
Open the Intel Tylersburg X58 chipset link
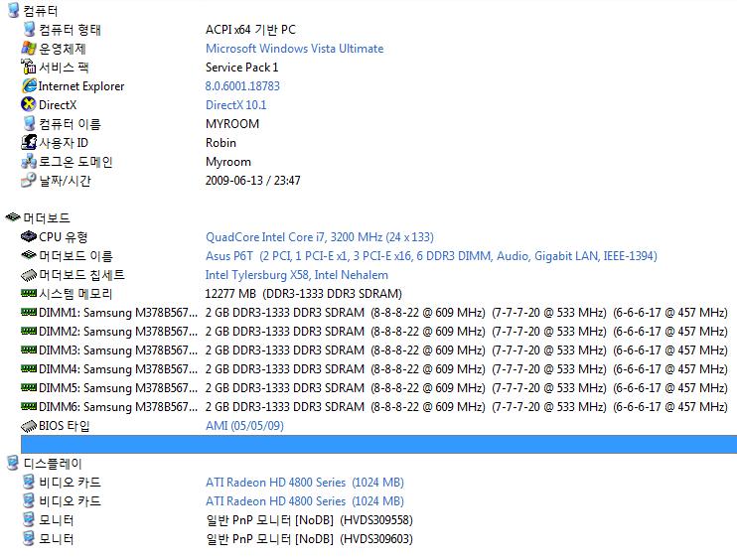(297, 275)
